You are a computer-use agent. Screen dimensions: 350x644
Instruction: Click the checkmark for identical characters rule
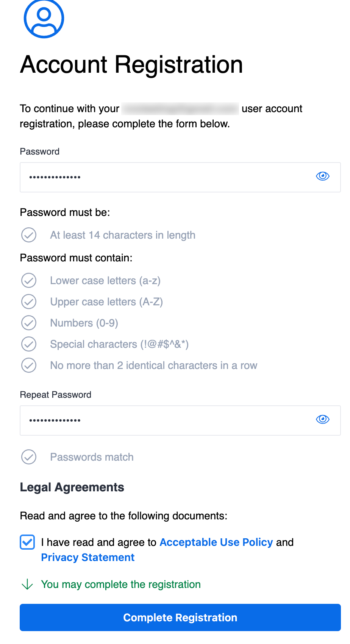(29, 365)
